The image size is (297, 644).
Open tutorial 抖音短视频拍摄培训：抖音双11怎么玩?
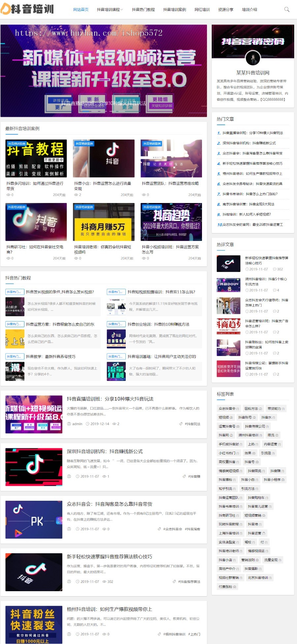pos(161,292)
